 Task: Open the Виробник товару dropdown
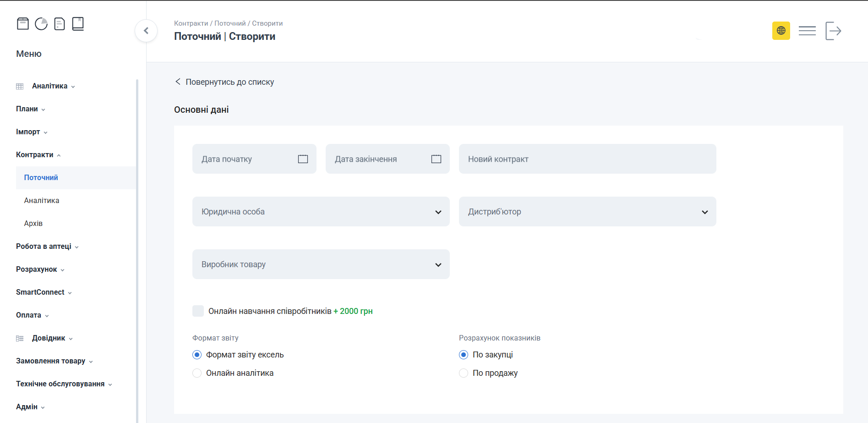pos(321,264)
